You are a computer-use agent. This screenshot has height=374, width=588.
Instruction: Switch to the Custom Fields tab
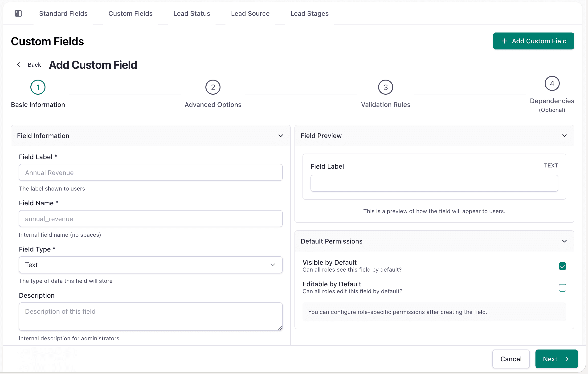(131, 13)
